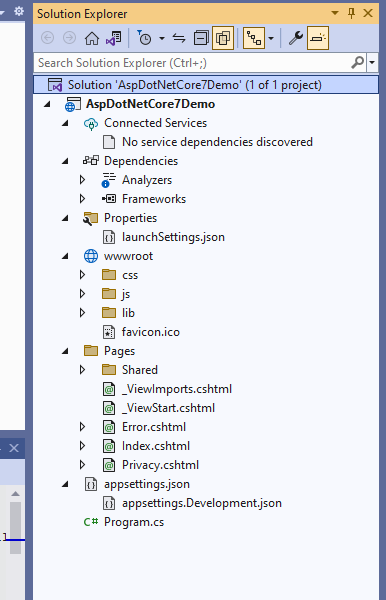This screenshot has width=386, height=600.
Task: Select the lib folder
Action: 128,313
